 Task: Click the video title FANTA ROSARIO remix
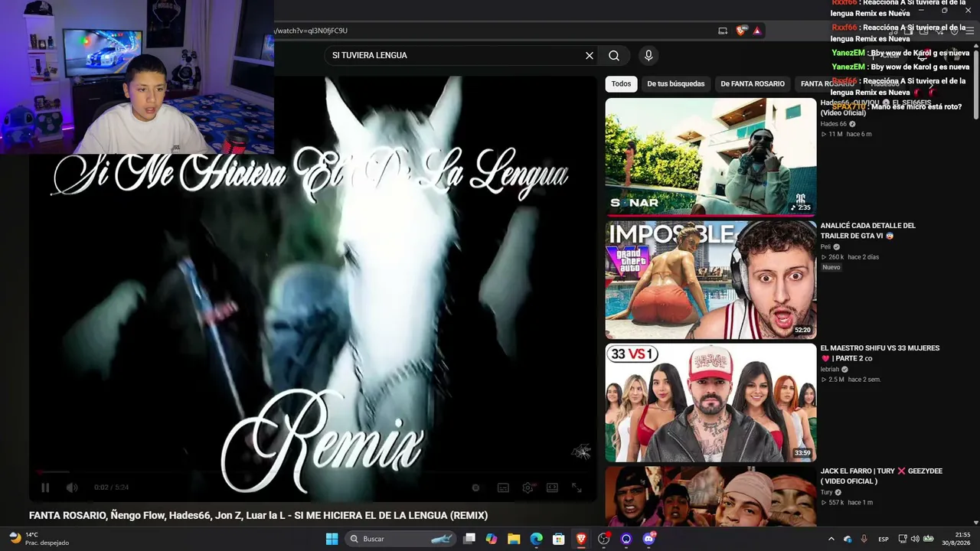[x=258, y=516]
